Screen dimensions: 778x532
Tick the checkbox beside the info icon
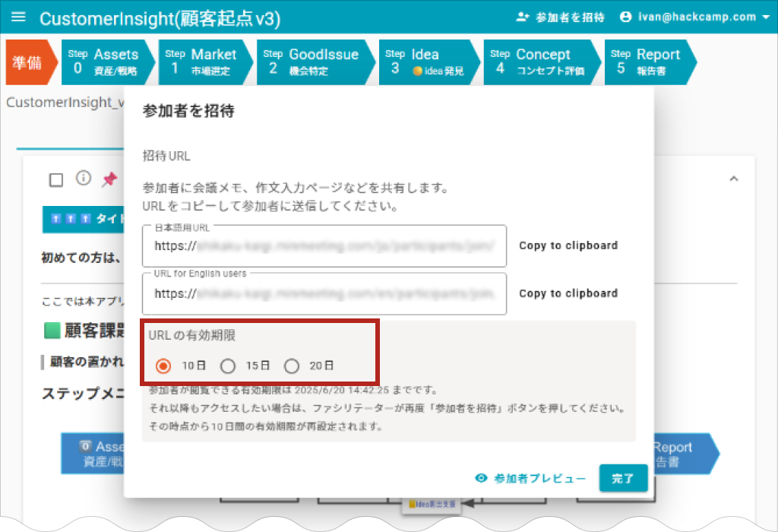pos(55,180)
